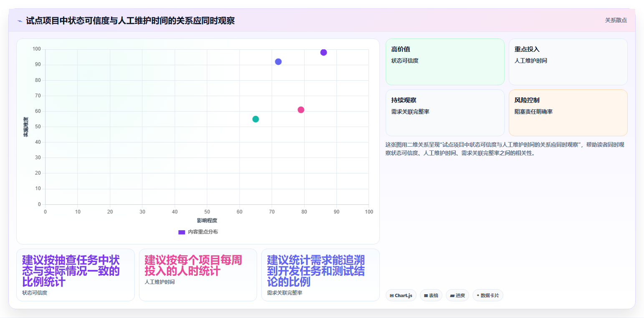
Task: Click the description paragraph starting 这张图用二维关系
Action: pyautogui.click(x=505, y=149)
